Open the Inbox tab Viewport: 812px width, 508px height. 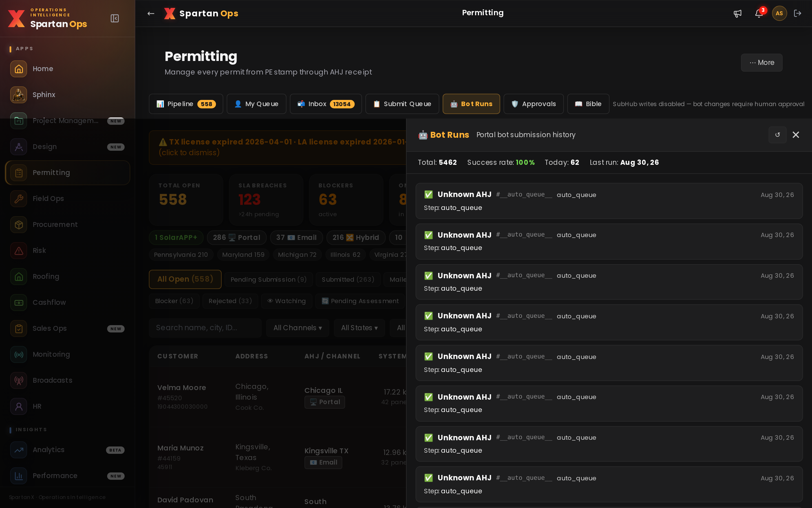point(325,104)
